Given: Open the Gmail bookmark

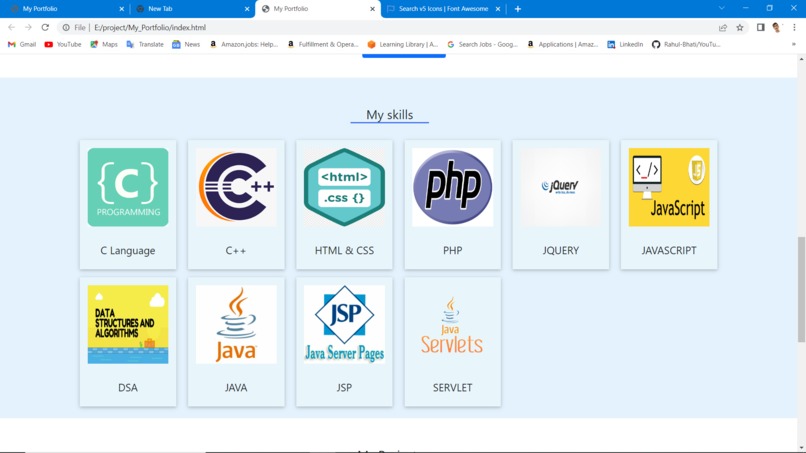Looking at the screenshot, I should 22,44.
